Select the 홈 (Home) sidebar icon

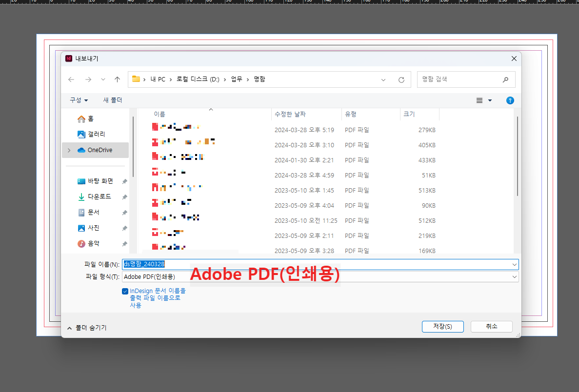pos(82,118)
